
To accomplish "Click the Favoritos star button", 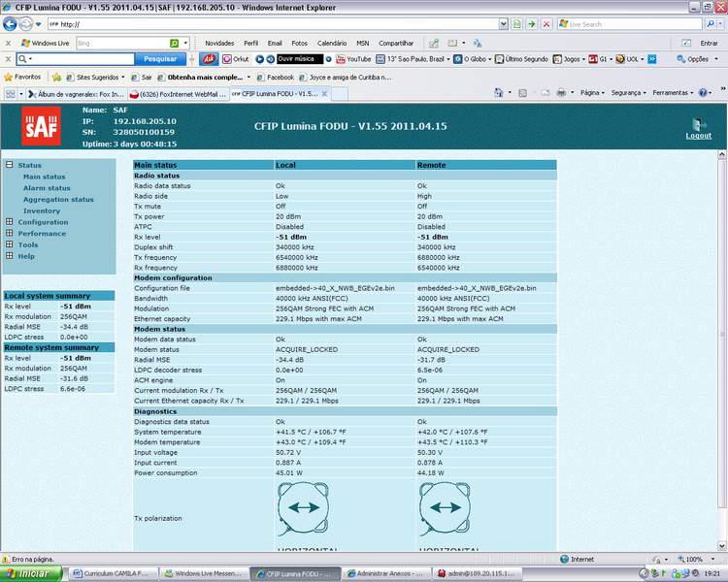I will [22, 77].
